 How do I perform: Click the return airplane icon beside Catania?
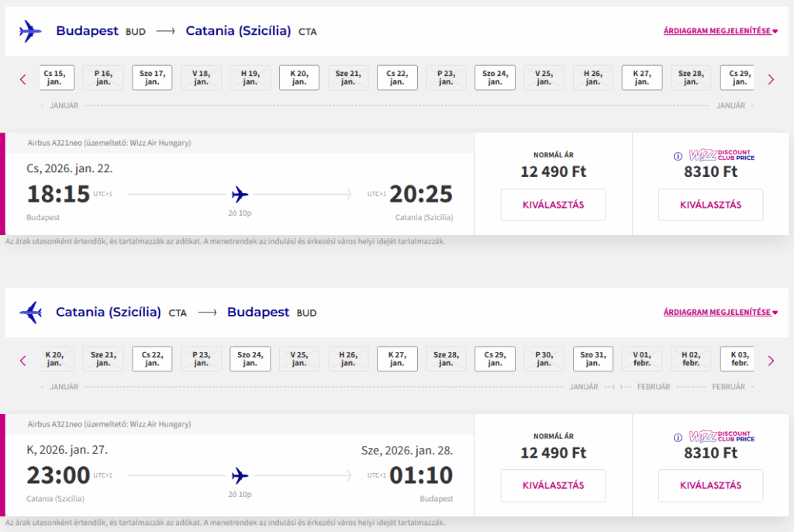pyautogui.click(x=30, y=313)
